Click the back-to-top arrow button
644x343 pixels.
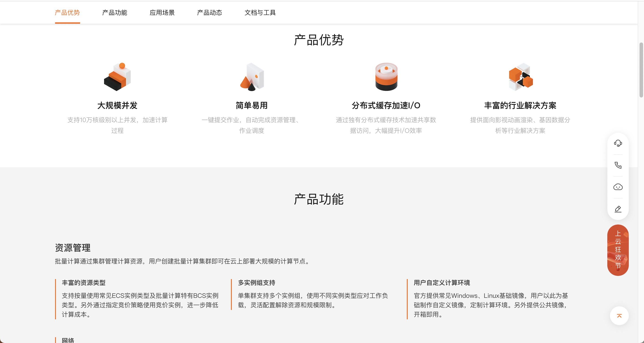point(619,316)
